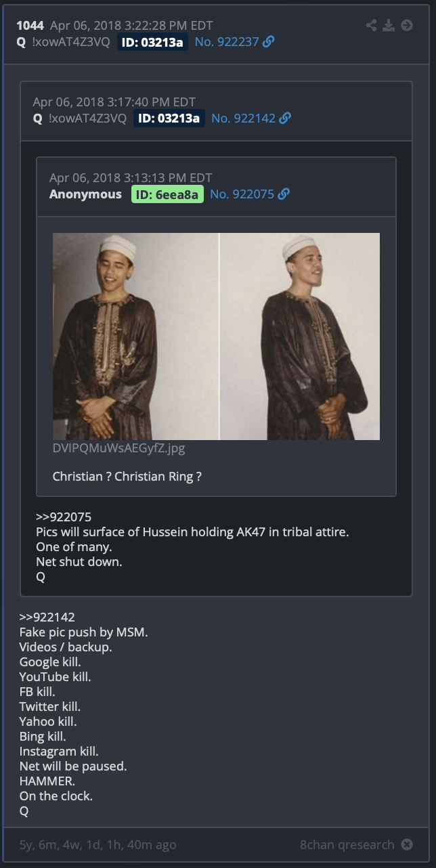Open the attached photo thumbnail
Image resolution: width=436 pixels, height=868 pixels.
coord(216,337)
